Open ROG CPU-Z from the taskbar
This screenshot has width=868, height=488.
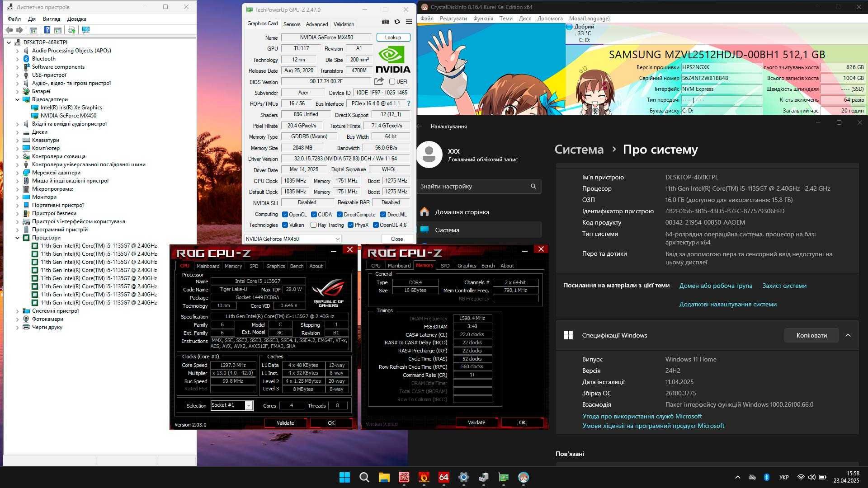pos(404,477)
